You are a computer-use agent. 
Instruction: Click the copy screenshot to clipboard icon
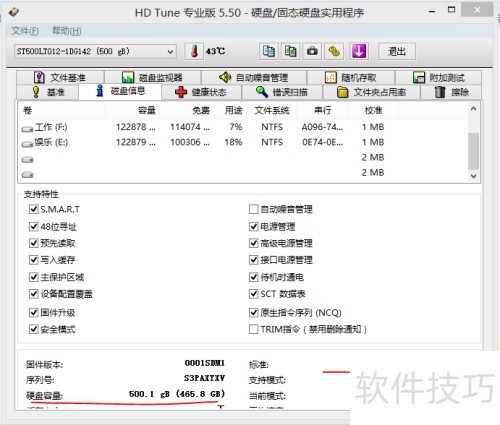[290, 51]
